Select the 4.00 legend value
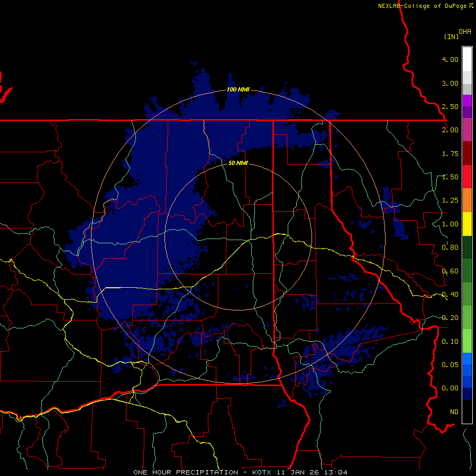 coord(450,59)
